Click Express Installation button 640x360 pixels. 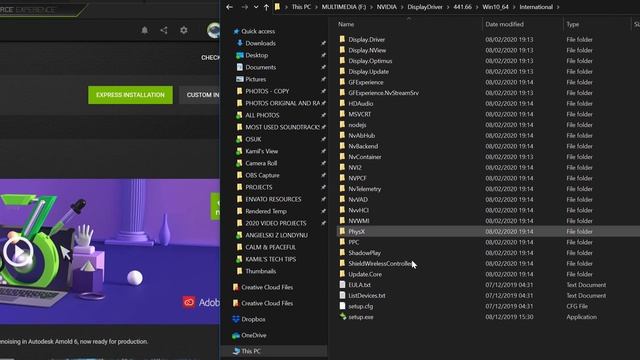point(130,95)
